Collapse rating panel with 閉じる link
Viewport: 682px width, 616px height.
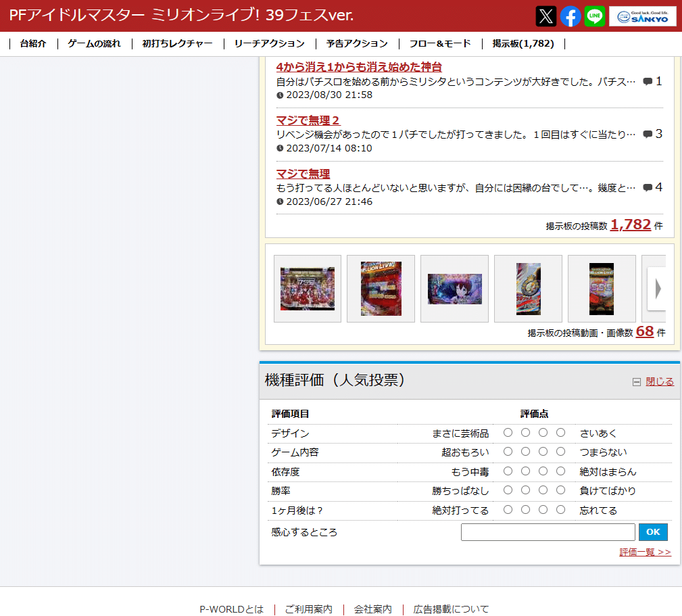(x=660, y=381)
